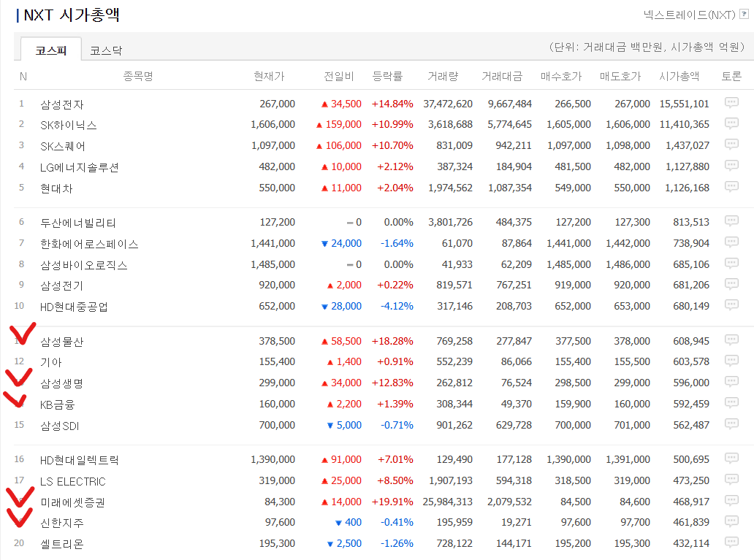Image resolution: width=754 pixels, height=560 pixels.
Task: Open discussion icon for SK하이닉스
Action: click(x=731, y=123)
